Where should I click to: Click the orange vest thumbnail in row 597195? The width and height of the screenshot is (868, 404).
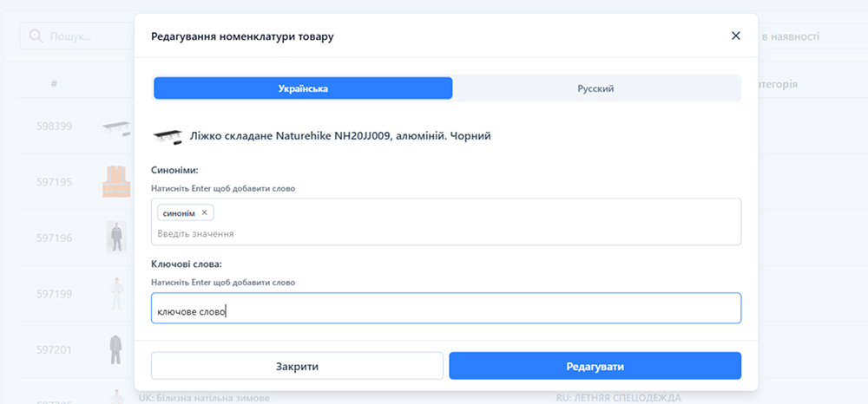[116, 181]
